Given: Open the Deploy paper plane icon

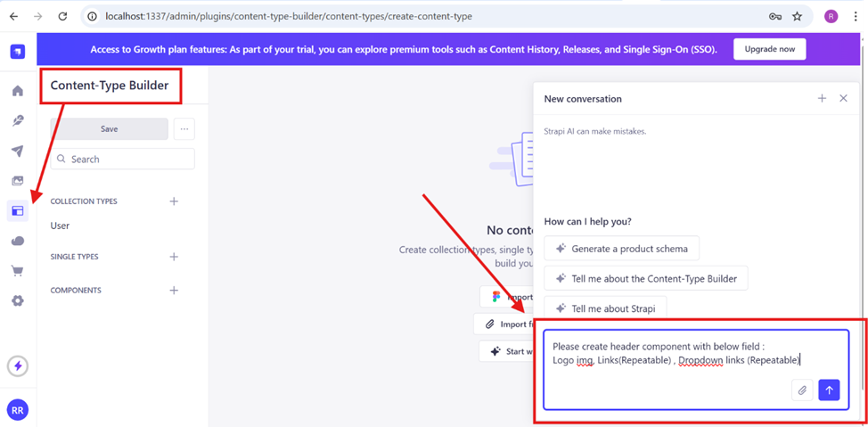Looking at the screenshot, I should [x=18, y=152].
